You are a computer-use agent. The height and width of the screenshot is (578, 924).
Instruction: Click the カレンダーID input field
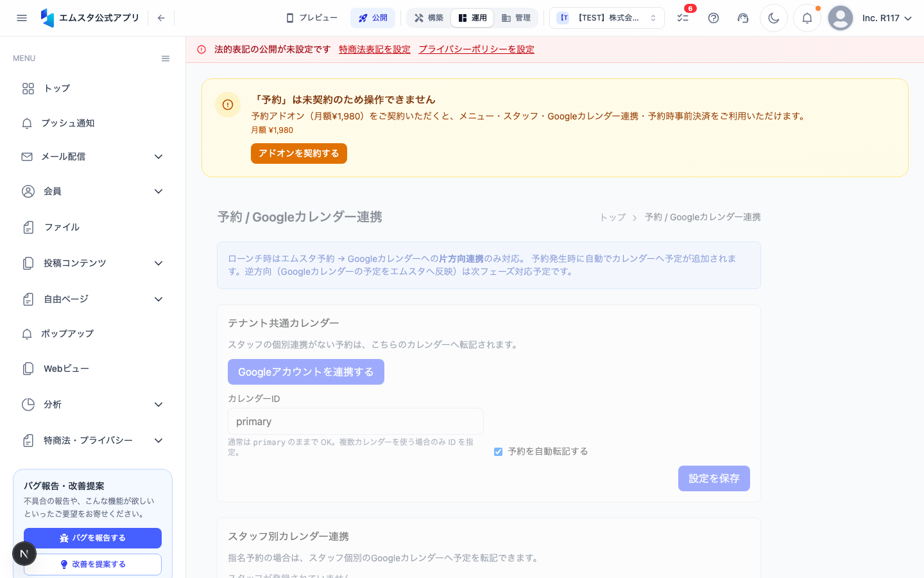click(x=355, y=421)
